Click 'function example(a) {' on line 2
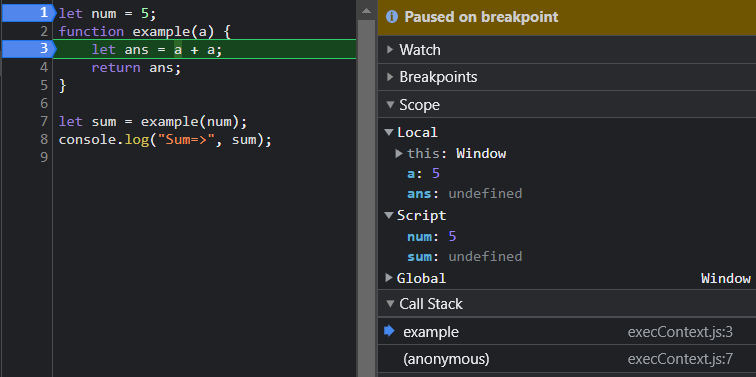 [145, 32]
